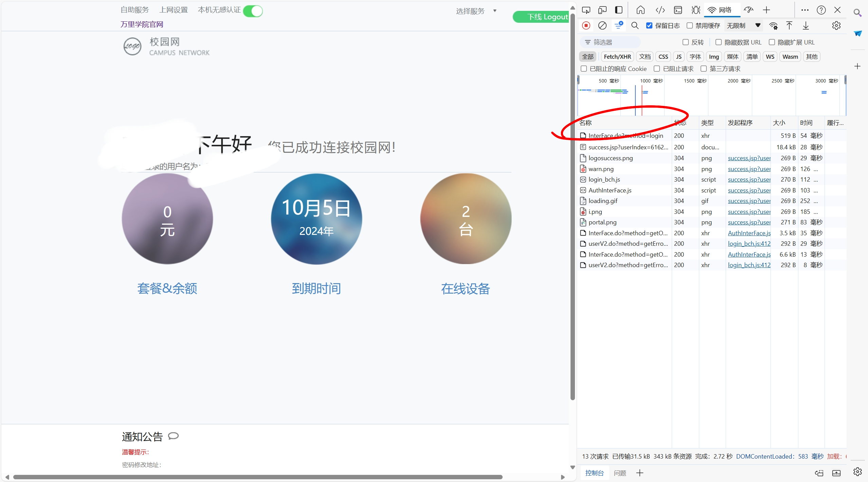Open network settings gear icon

(x=836, y=25)
